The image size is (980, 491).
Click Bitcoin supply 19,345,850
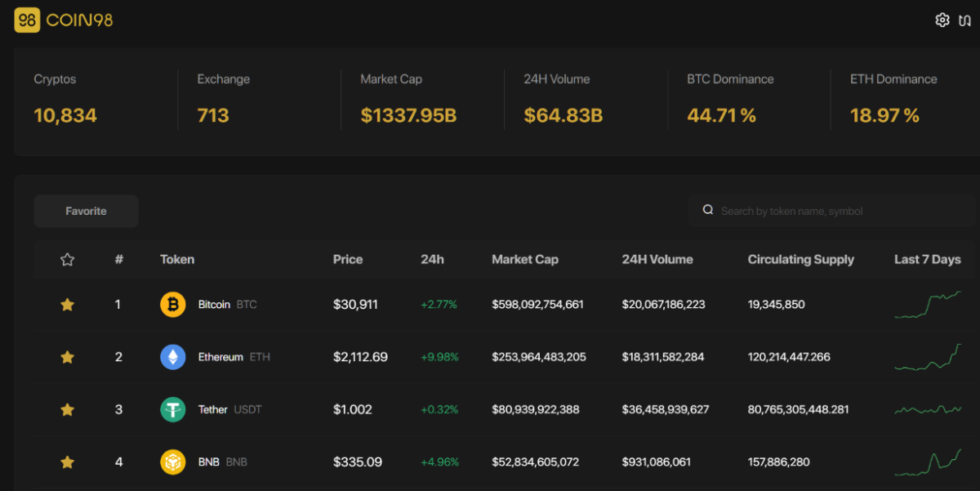pos(777,305)
